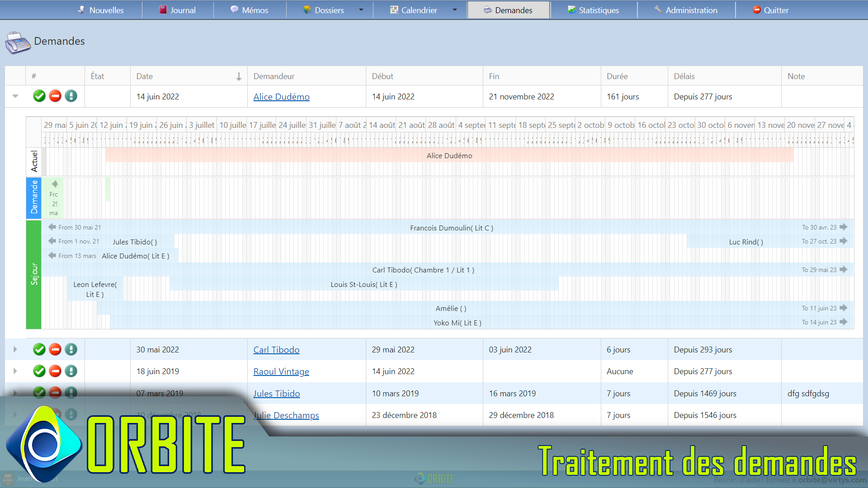This screenshot has width=868, height=488.
Task: Go to Mémos section
Action: 249,10
